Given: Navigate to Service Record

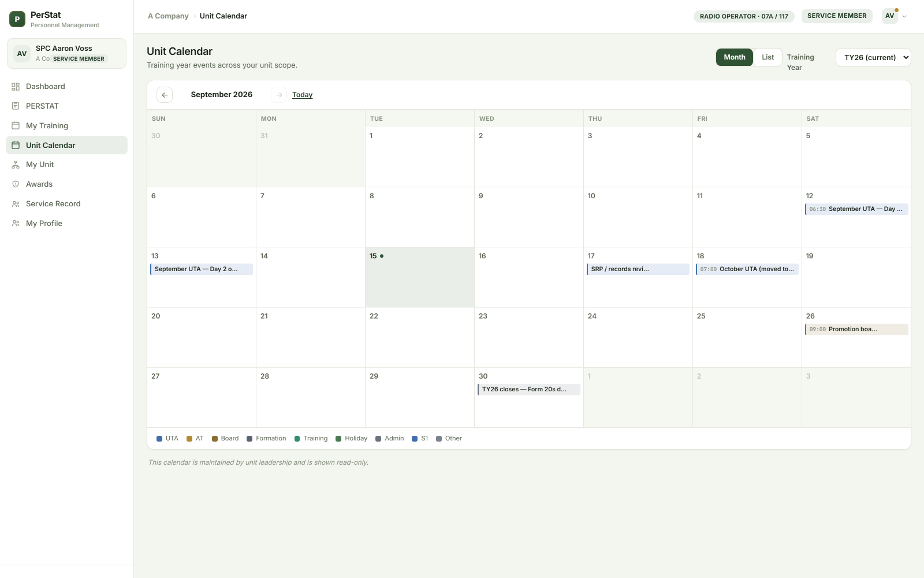Looking at the screenshot, I should (66, 204).
